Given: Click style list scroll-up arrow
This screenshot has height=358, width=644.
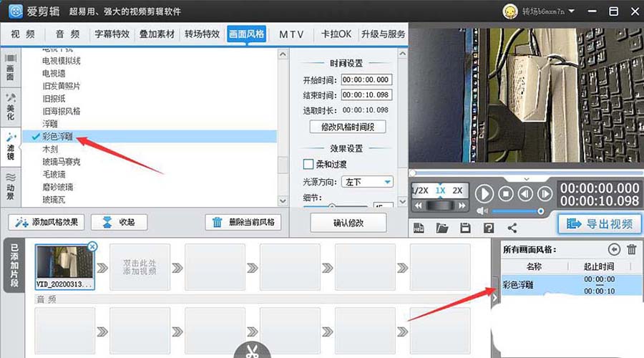Looking at the screenshot, I should 283,54.
